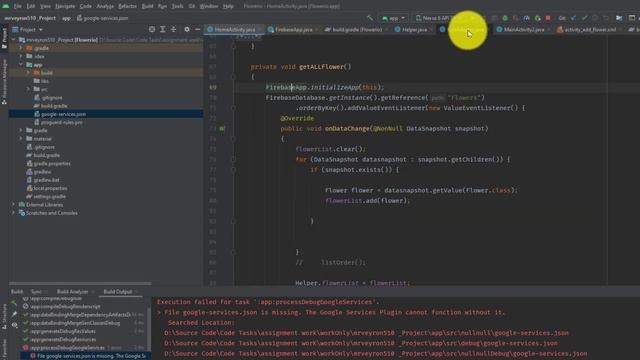
Task: Select app's .gitignore file
Action: 51,98
